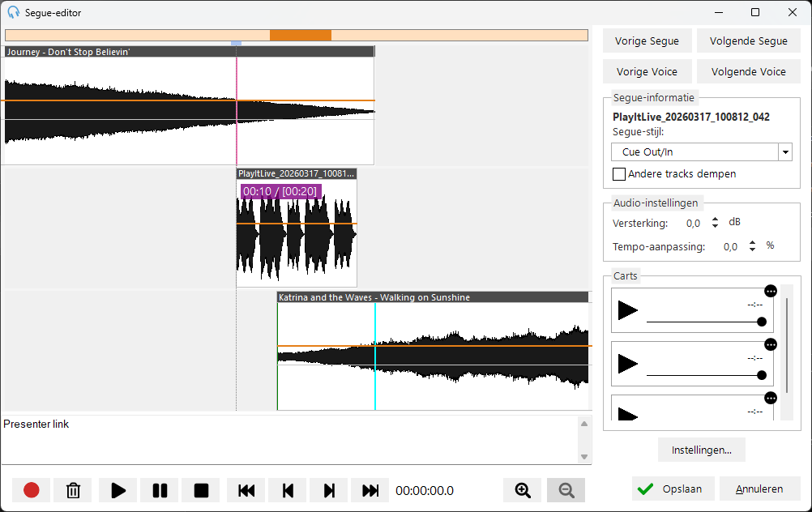Play the third cart
812x512 pixels.
pos(628,414)
